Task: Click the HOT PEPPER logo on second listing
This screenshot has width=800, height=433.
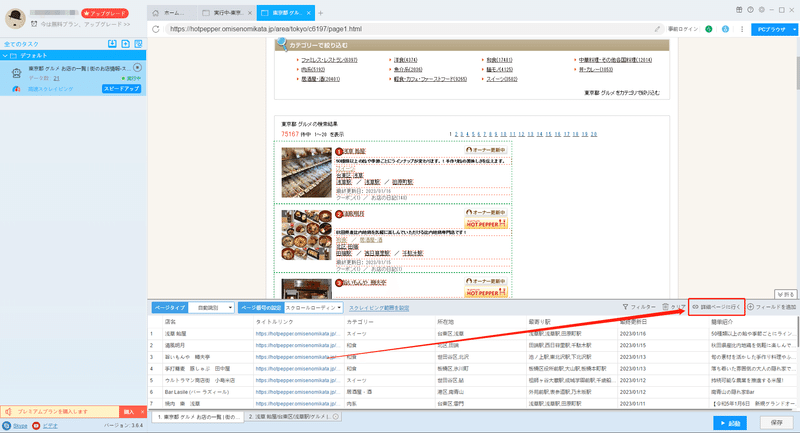Action: tap(486, 223)
